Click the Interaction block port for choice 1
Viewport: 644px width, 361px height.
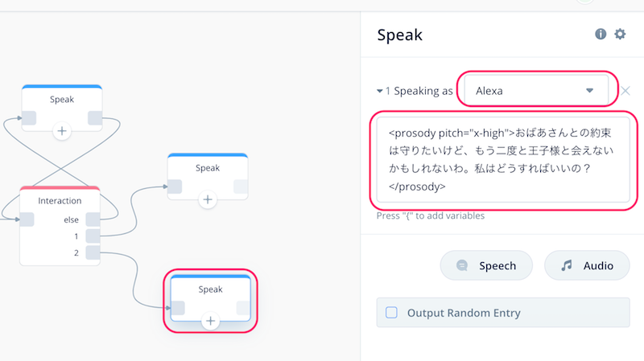[x=93, y=236]
